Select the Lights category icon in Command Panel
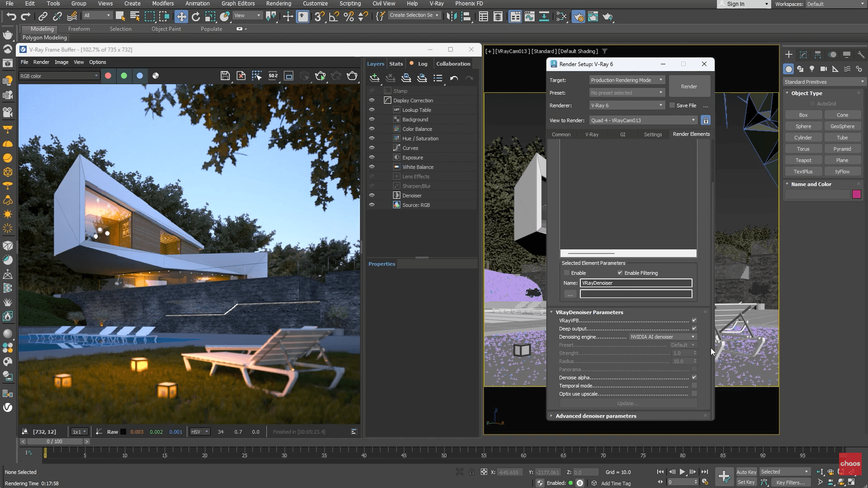The width and height of the screenshot is (868, 488). point(812,69)
